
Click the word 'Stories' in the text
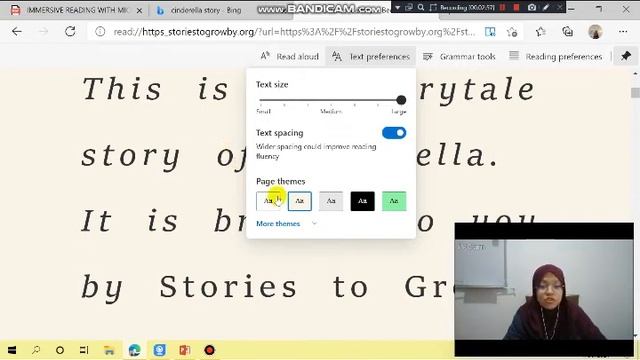pyautogui.click(x=228, y=286)
